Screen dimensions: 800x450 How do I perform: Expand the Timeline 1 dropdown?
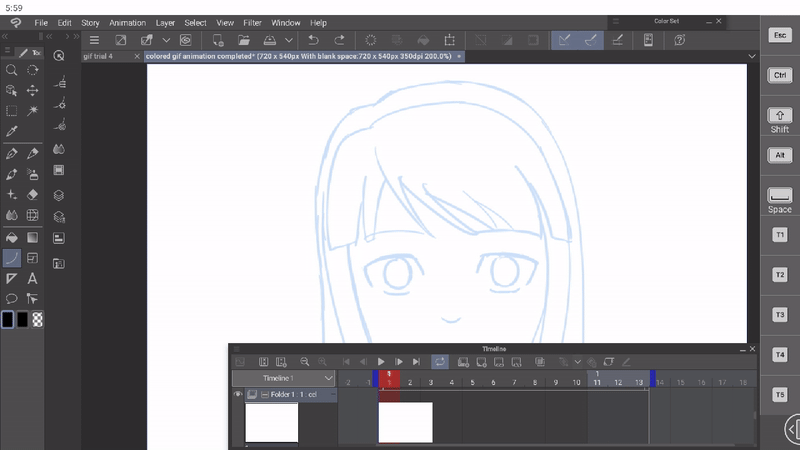(328, 379)
